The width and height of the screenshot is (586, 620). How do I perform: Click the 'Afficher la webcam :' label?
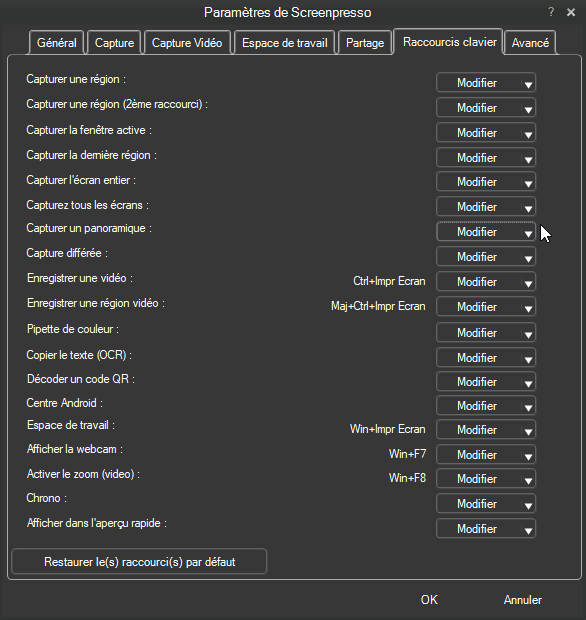click(75, 449)
